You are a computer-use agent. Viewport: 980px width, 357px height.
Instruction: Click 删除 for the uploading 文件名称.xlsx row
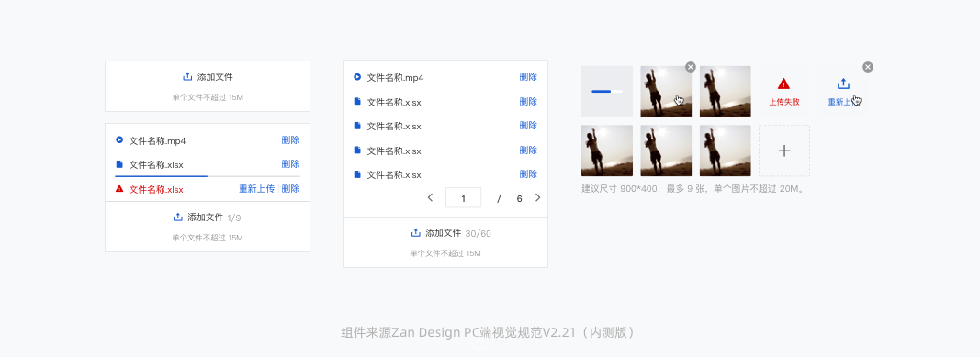290,163
